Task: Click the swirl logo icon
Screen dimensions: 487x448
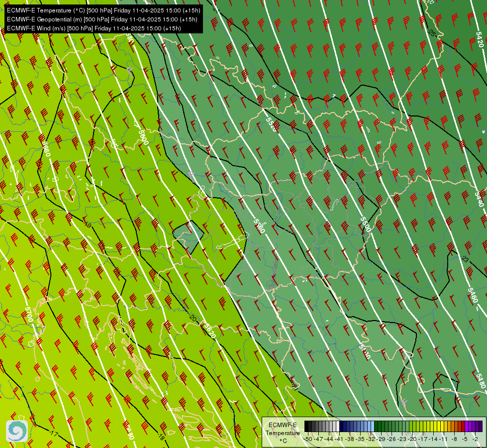Action: point(17,431)
